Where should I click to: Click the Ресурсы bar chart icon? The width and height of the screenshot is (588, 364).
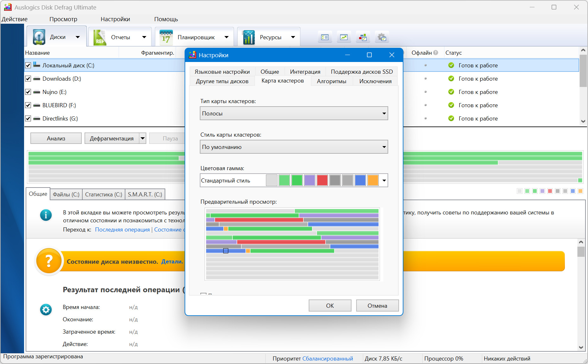coord(249,37)
